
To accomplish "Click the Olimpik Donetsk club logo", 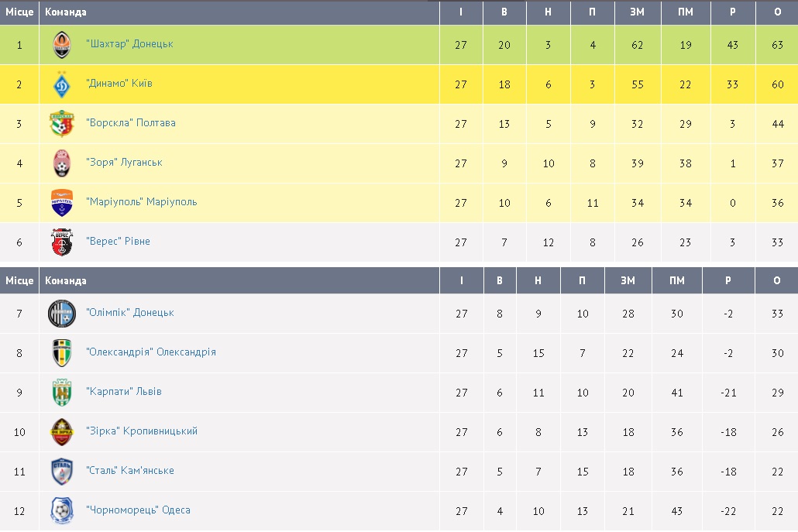I will click(62, 314).
